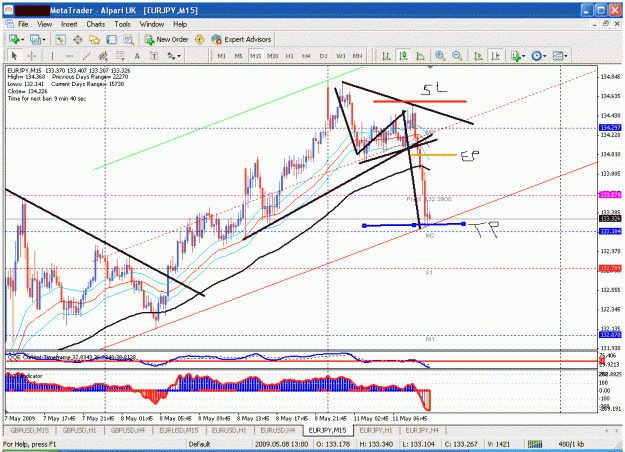Switch to the GBPUSD,M15 chart tab
625x452 pixels.
pyautogui.click(x=30, y=430)
